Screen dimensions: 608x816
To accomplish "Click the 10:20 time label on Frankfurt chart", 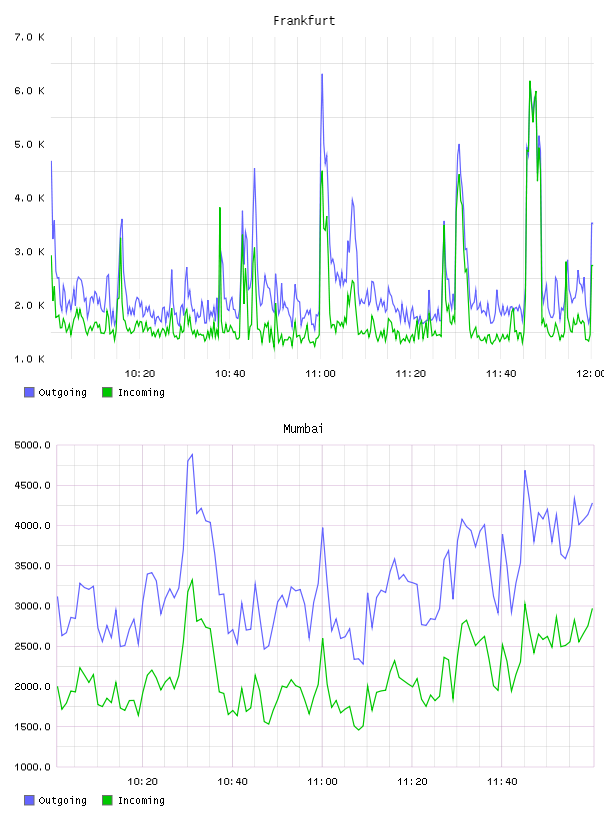I will [x=140, y=373].
